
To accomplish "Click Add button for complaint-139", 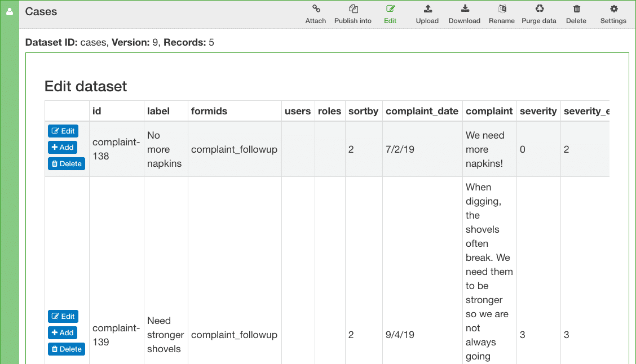I will click(63, 332).
